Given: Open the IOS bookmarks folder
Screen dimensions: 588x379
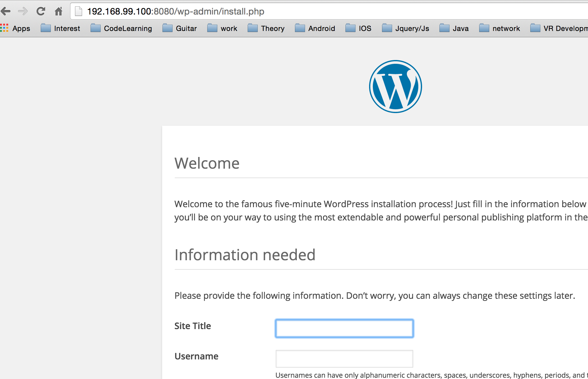Looking at the screenshot, I should [358, 28].
